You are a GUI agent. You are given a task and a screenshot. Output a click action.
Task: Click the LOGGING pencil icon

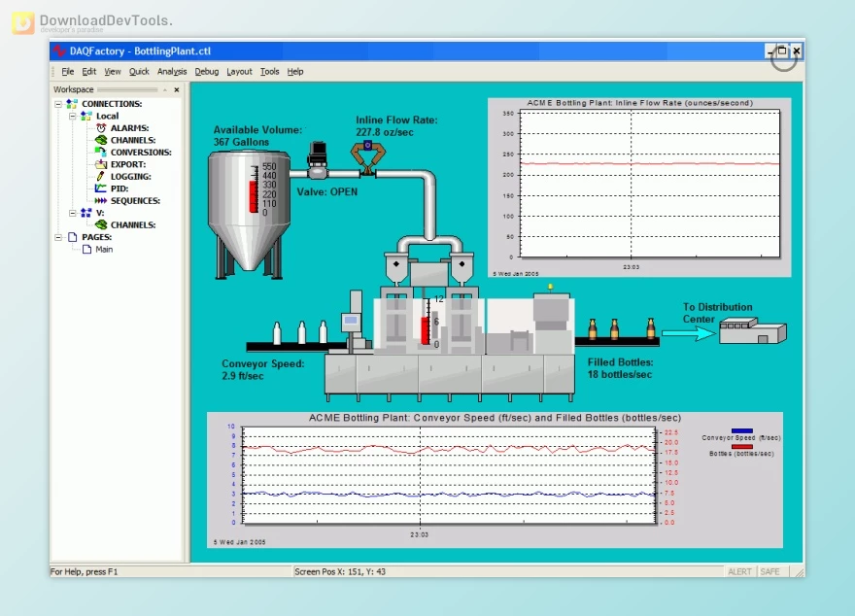click(x=101, y=177)
